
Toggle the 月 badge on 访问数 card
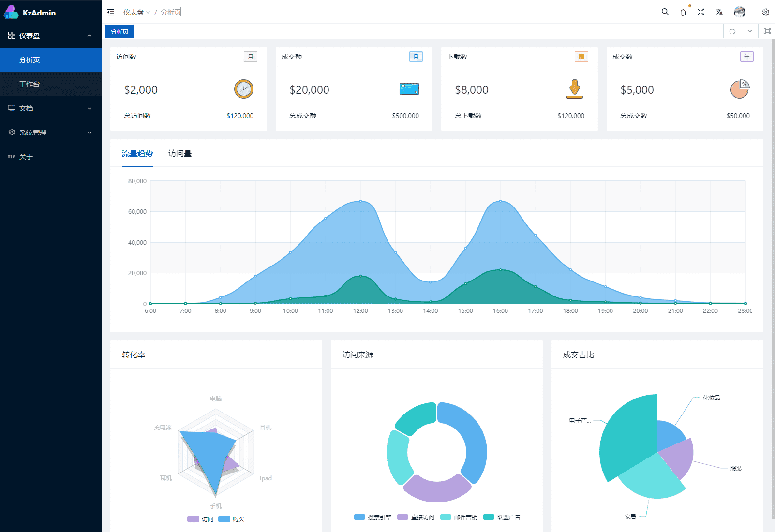coord(251,57)
